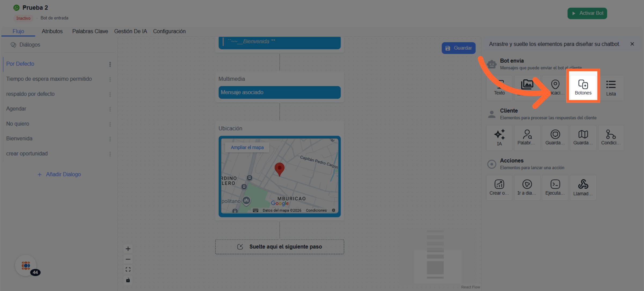
Task: Open options menu for Agendar dialog
Action: click(110, 109)
